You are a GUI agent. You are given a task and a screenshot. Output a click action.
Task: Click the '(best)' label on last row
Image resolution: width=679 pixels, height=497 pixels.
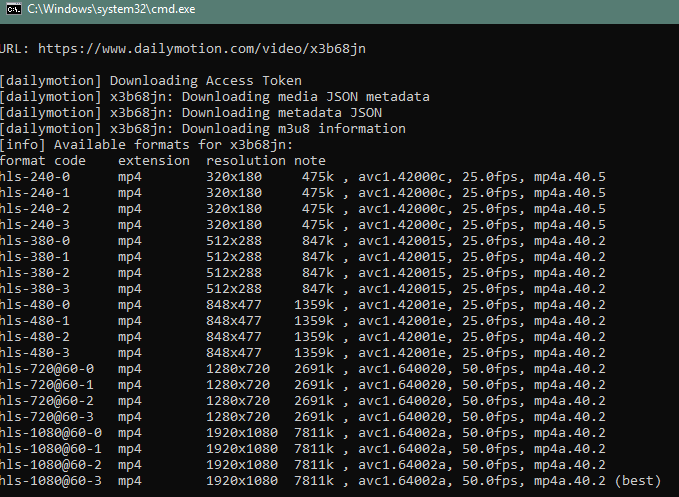click(x=638, y=481)
